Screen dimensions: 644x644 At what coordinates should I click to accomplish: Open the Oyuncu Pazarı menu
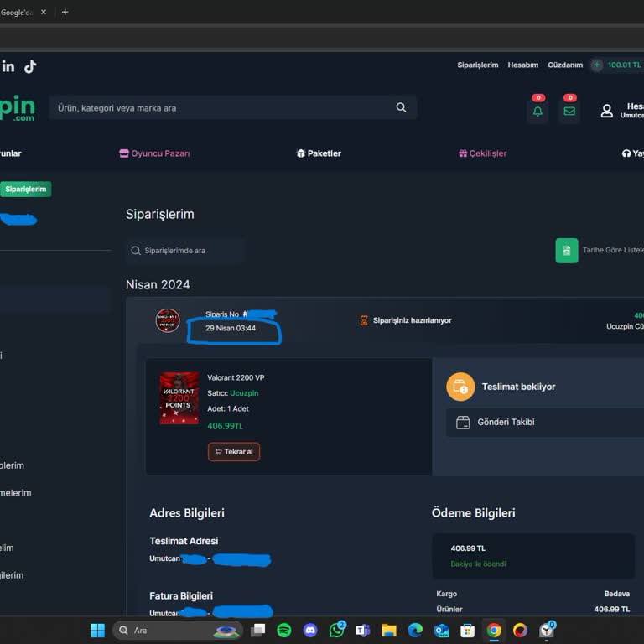pyautogui.click(x=155, y=153)
